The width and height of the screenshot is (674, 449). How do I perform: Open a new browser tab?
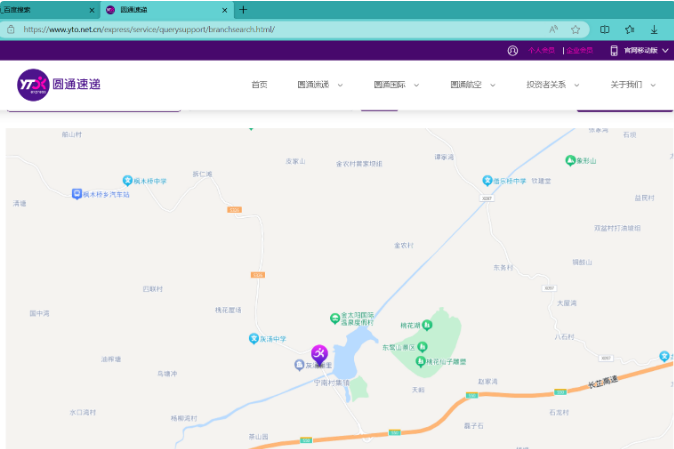pyautogui.click(x=243, y=9)
